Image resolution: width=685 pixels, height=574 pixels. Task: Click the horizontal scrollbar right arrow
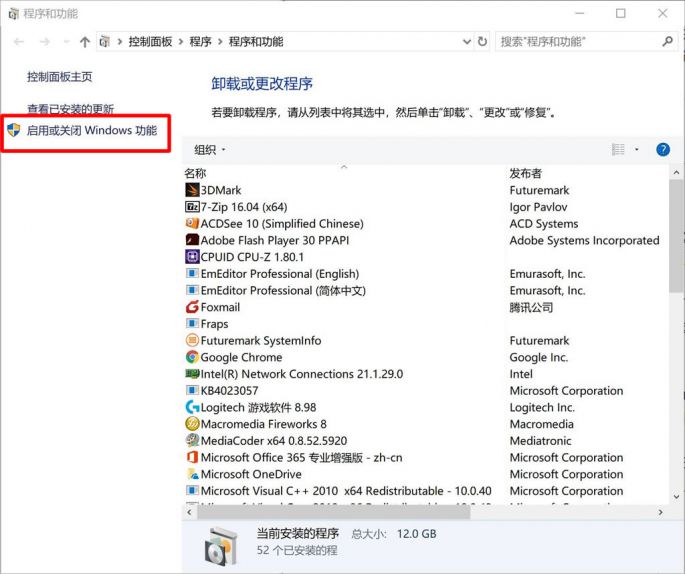(661, 512)
